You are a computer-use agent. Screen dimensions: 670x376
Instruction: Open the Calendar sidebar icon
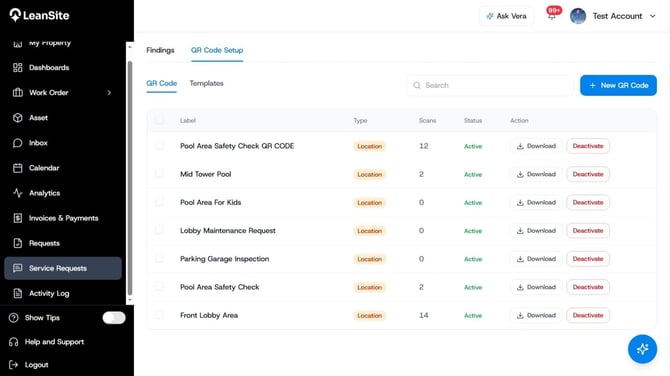[x=18, y=168]
